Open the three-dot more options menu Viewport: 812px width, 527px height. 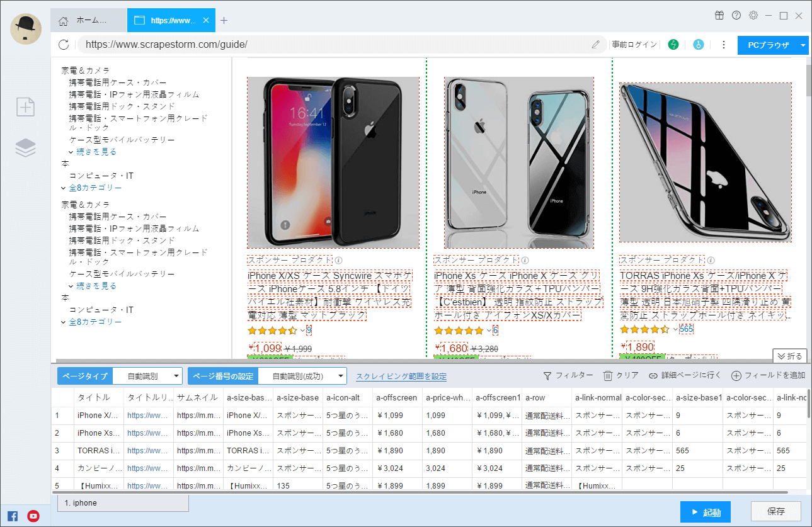pyautogui.click(x=723, y=45)
